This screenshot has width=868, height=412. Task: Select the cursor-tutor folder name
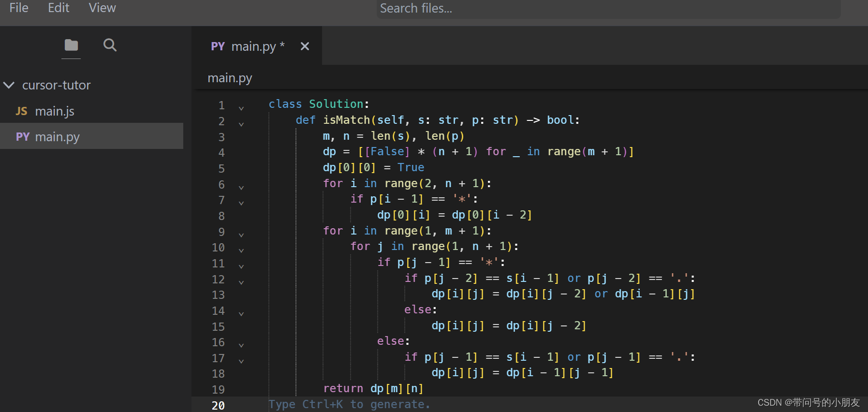(56, 85)
